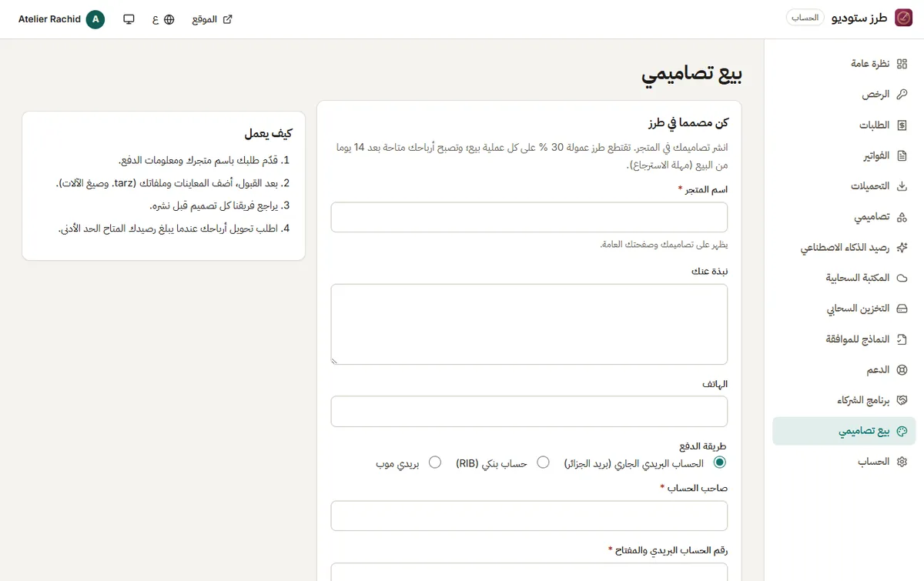Click the الحساب badge beside the logo
Viewport: 924px width, 581px height.
(805, 18)
